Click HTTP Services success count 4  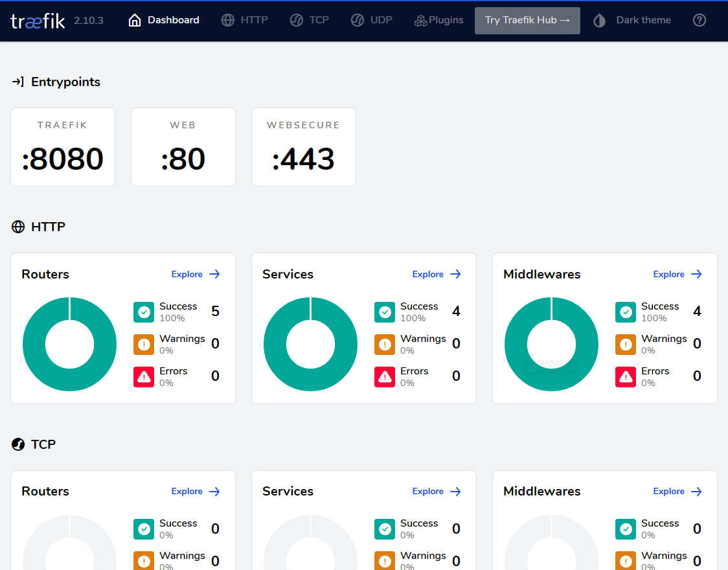tap(457, 311)
